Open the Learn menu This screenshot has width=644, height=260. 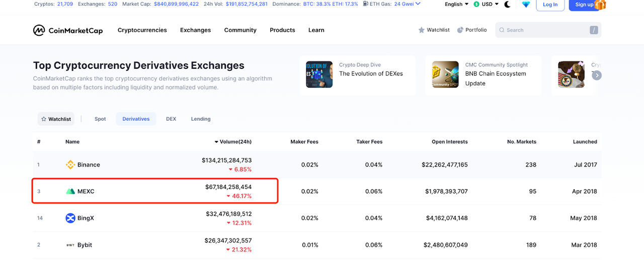[316, 30]
